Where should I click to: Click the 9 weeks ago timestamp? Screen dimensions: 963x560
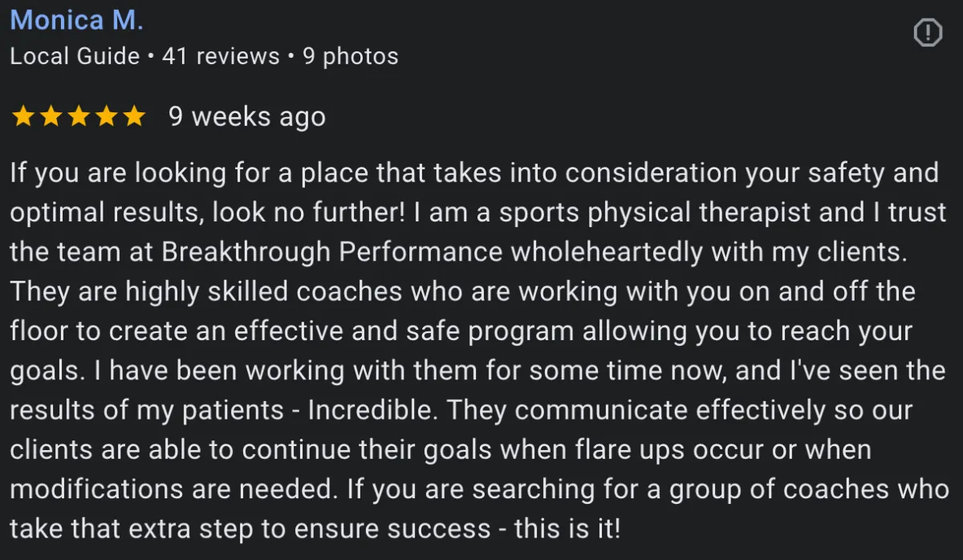[247, 117]
